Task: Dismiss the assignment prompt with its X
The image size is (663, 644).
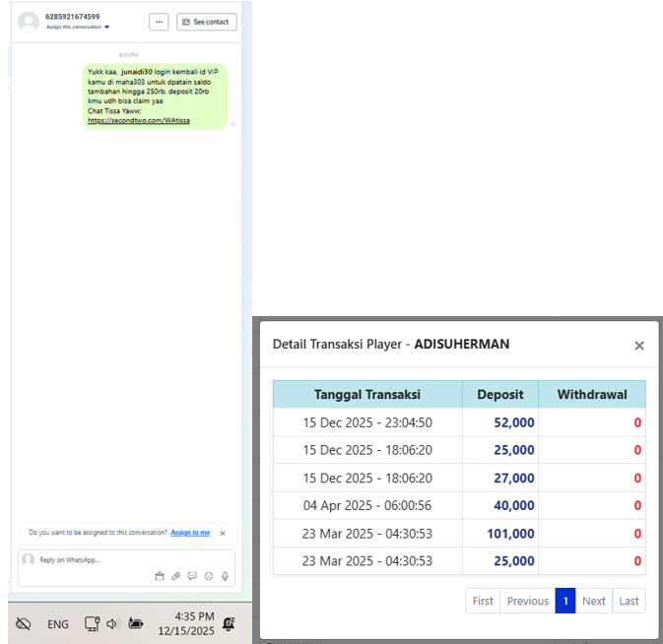Action: point(223,533)
